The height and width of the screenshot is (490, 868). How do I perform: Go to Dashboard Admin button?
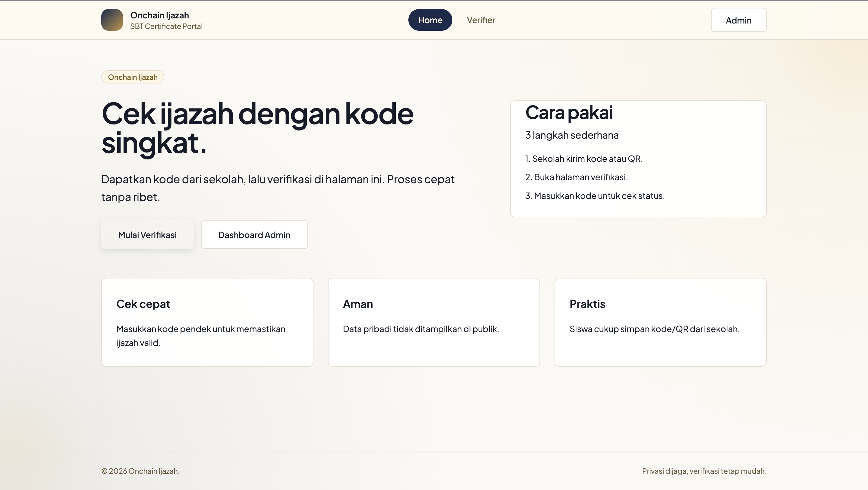click(x=254, y=235)
